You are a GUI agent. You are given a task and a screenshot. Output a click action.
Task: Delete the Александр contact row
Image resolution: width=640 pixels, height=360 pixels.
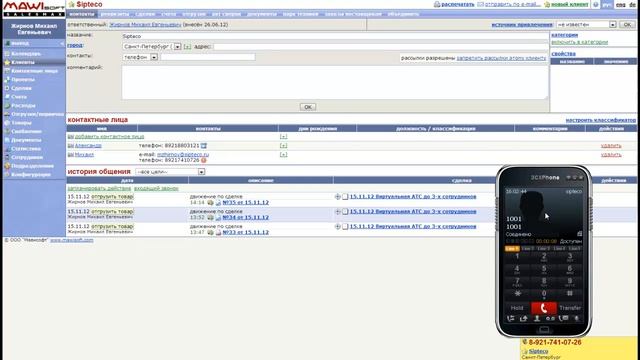click(x=611, y=146)
